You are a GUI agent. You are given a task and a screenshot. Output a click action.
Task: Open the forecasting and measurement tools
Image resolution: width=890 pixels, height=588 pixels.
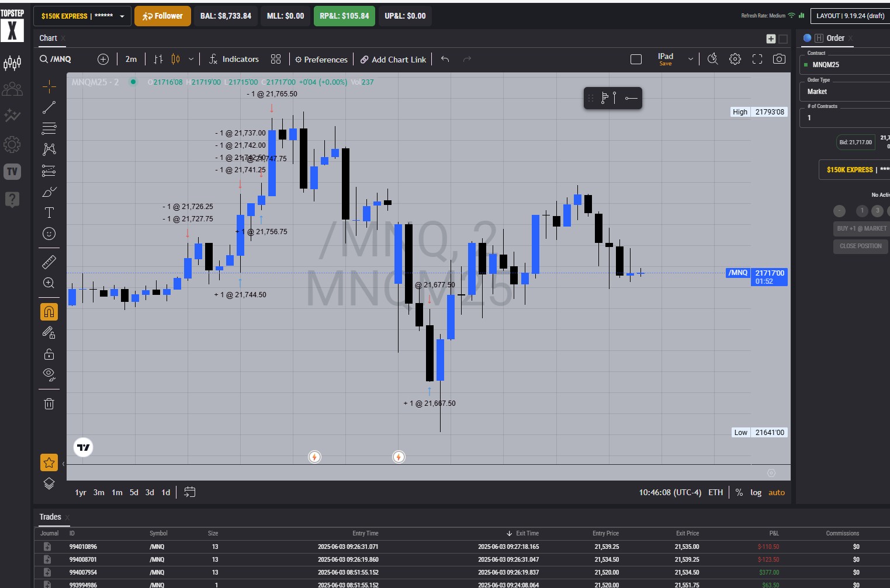(x=49, y=171)
